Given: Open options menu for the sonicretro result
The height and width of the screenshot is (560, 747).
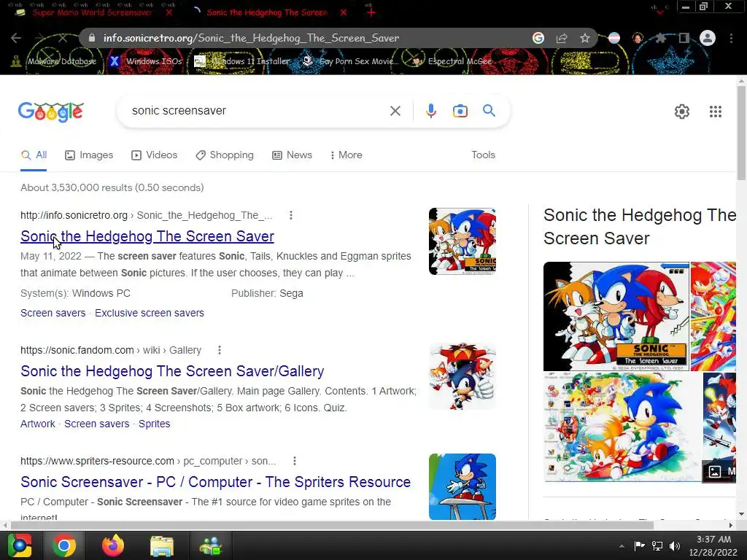Looking at the screenshot, I should (290, 215).
